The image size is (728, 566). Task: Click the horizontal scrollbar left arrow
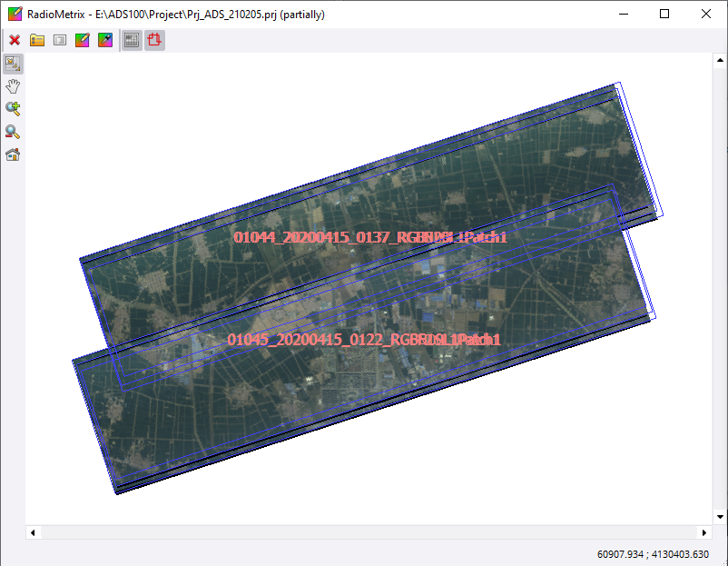[34, 532]
